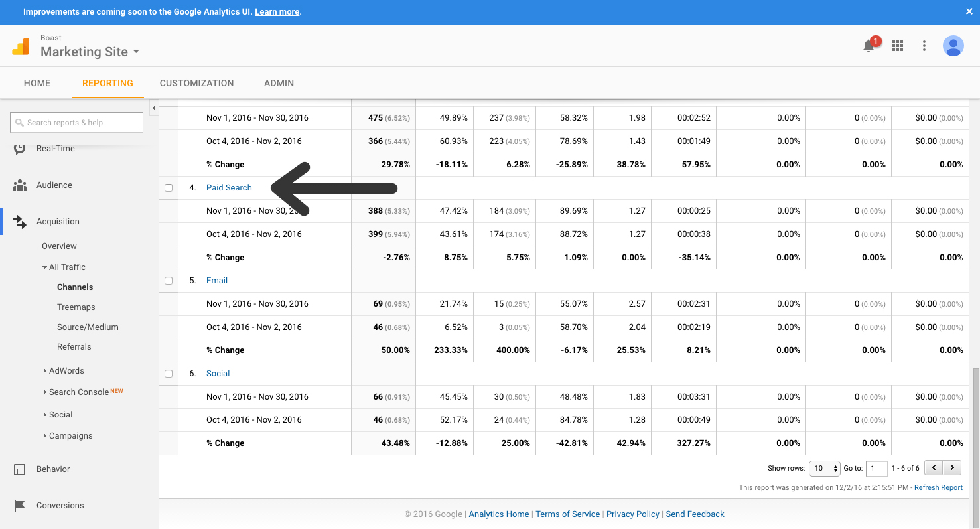Check the checkbox beside the Social channel
The width and height of the screenshot is (980, 529).
(x=169, y=373)
